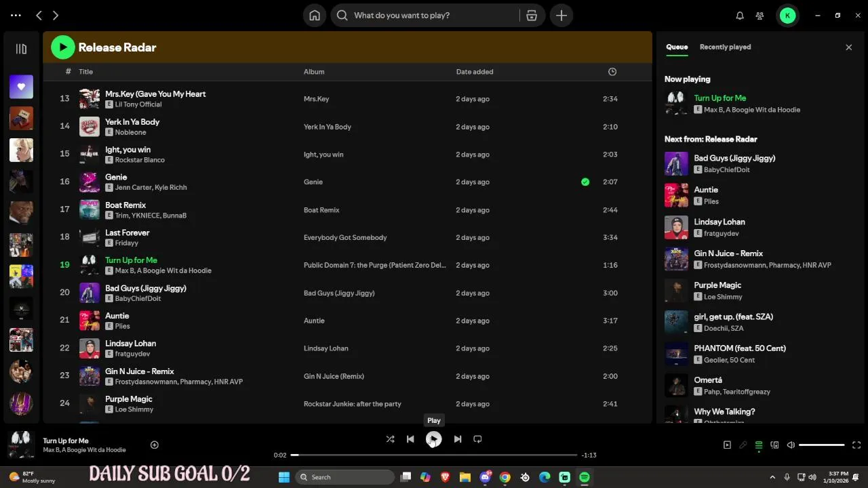Mute the volume speaker icon
Image resolution: width=868 pixels, height=488 pixels.
coord(791,445)
